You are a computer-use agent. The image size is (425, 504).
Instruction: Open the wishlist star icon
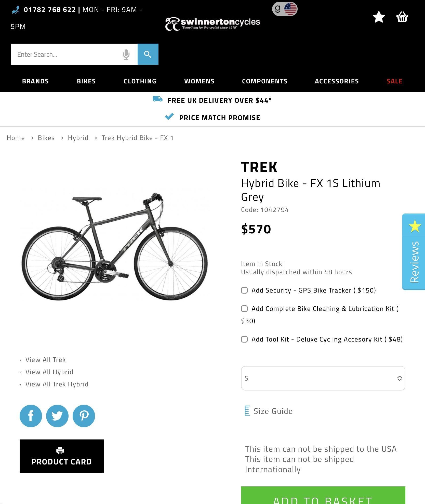click(x=379, y=17)
